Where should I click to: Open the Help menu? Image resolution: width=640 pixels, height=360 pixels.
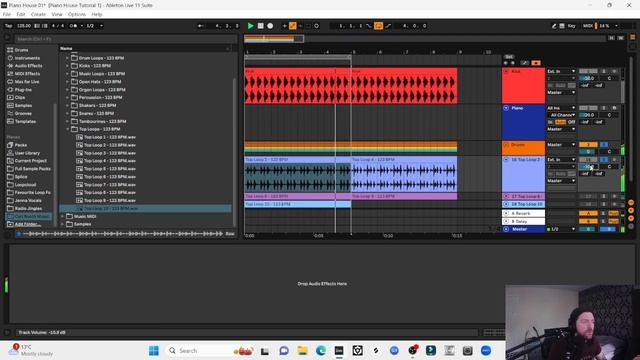97,14
